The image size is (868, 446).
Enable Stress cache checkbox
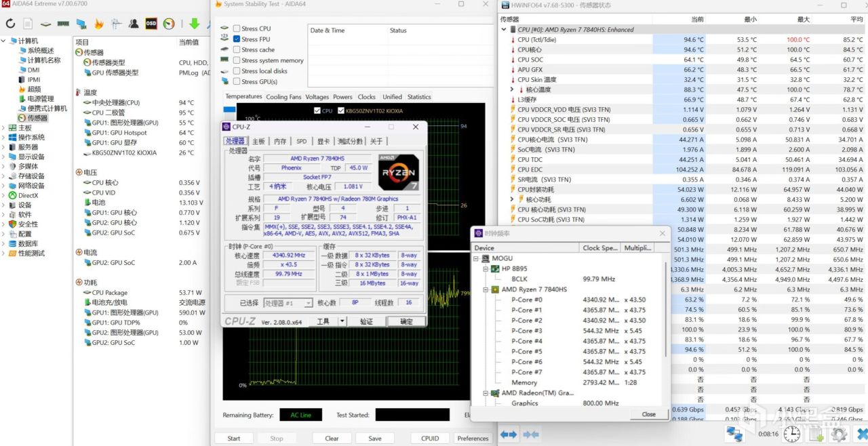237,49
